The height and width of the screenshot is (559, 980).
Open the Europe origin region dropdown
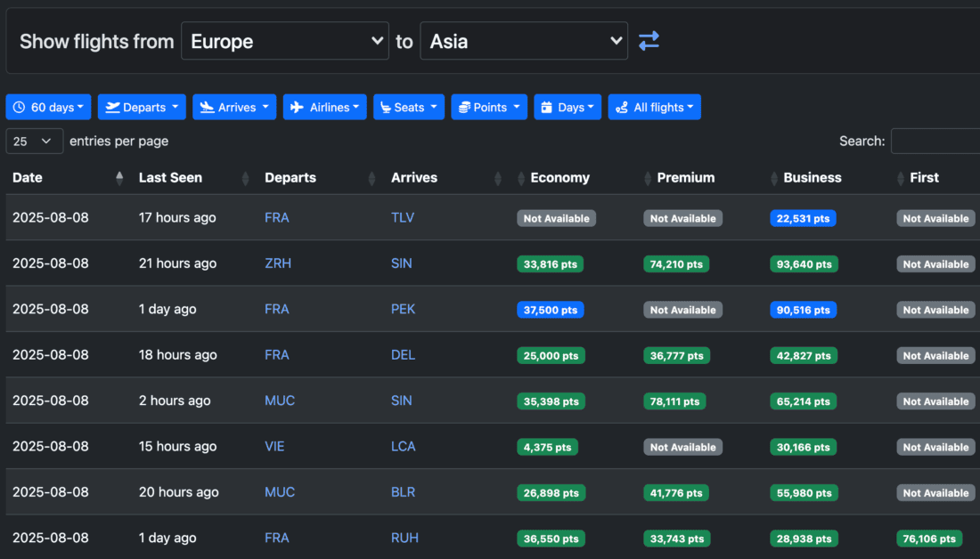[x=285, y=41]
